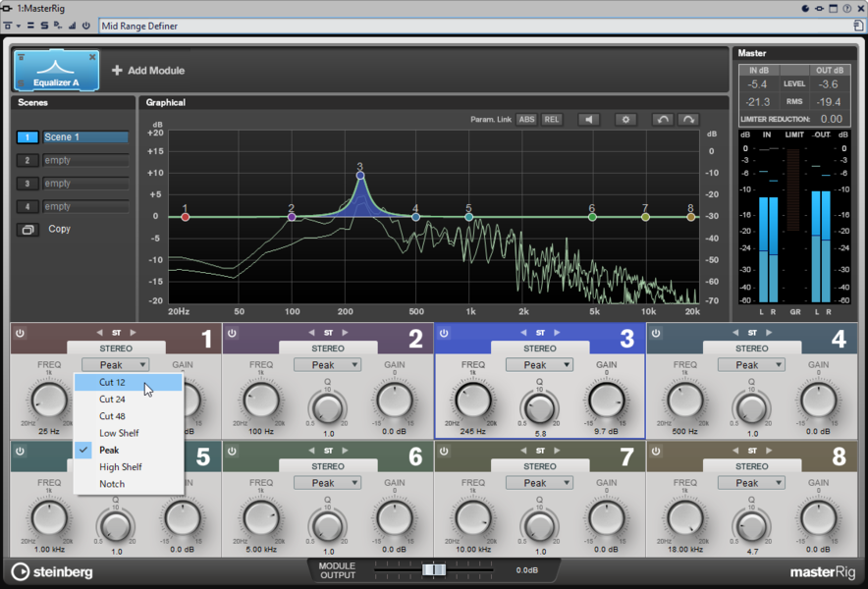This screenshot has height=589, width=868.
Task: Toggle power for EQ band 7
Action: [x=444, y=452]
